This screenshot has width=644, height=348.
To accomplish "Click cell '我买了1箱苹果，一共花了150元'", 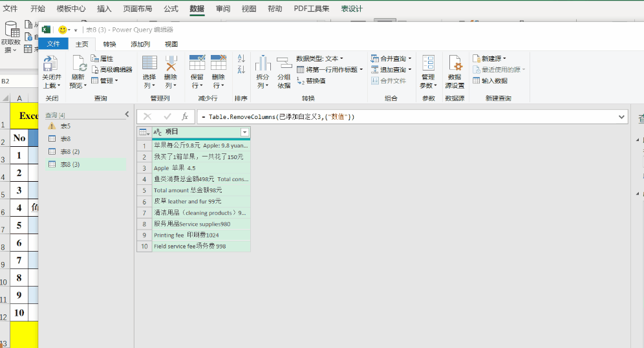I will [201, 157].
